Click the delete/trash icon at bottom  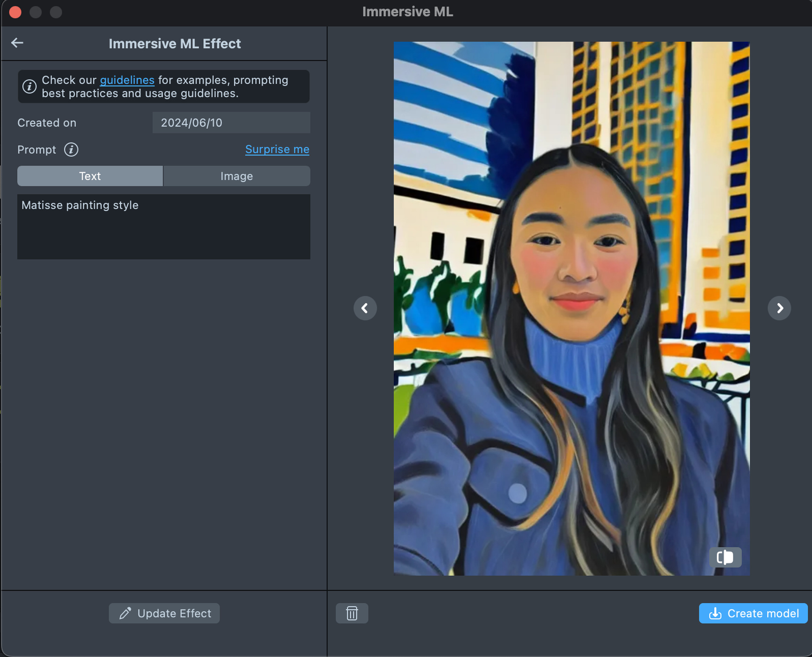(352, 613)
